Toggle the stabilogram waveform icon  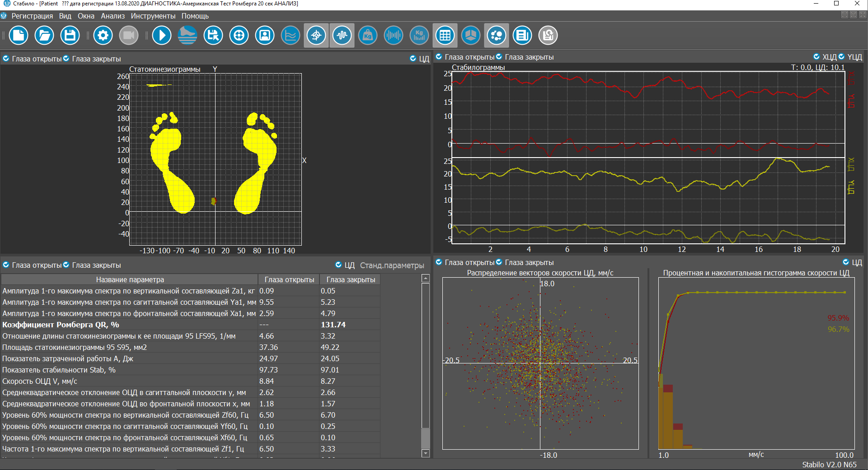click(342, 35)
